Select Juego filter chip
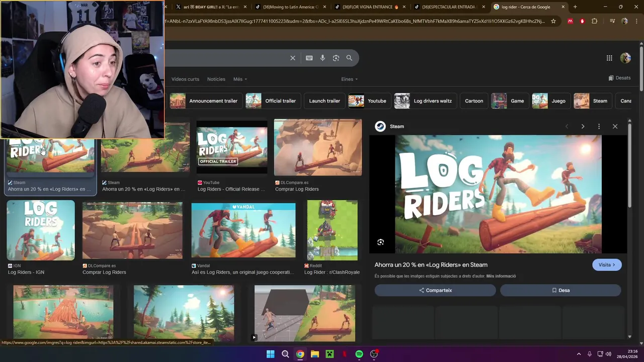 (x=551, y=101)
